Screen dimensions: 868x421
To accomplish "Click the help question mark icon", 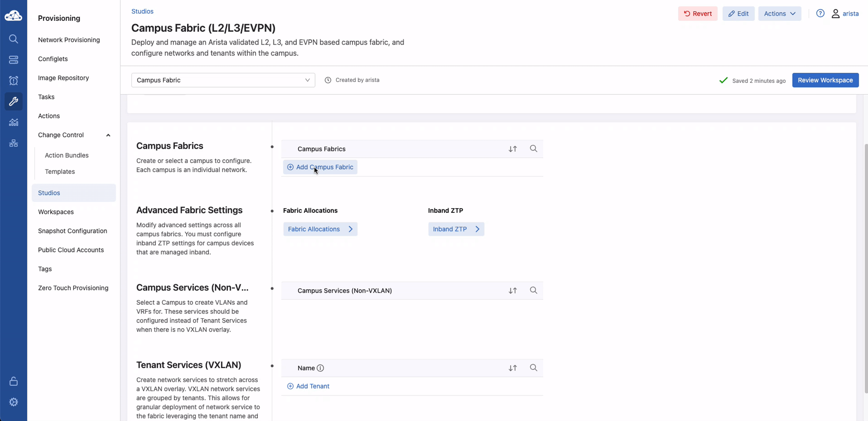I will pos(820,13).
